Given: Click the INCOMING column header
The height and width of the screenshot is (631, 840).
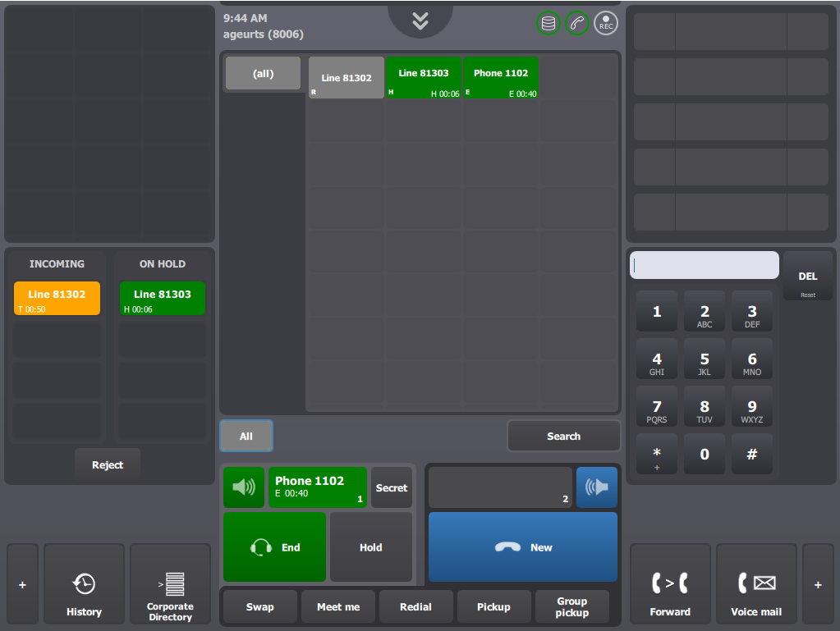Looking at the screenshot, I should [57, 264].
